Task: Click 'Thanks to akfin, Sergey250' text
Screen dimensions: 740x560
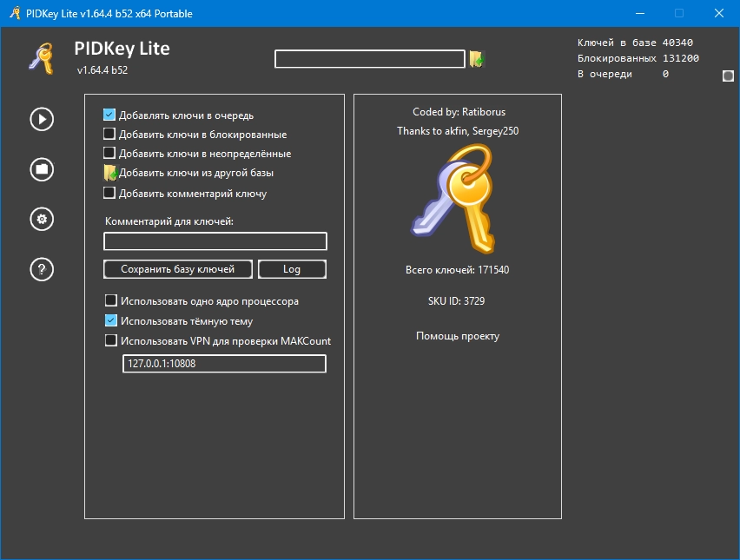Action: click(458, 131)
